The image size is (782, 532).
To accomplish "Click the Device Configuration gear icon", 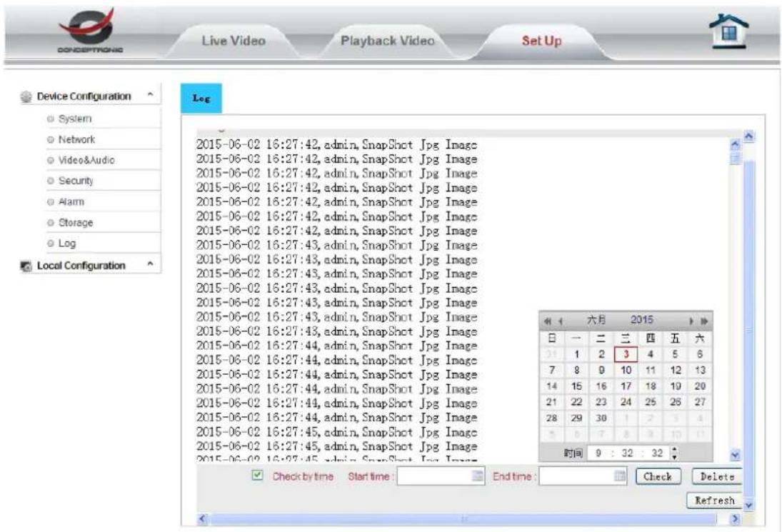I will (26, 96).
